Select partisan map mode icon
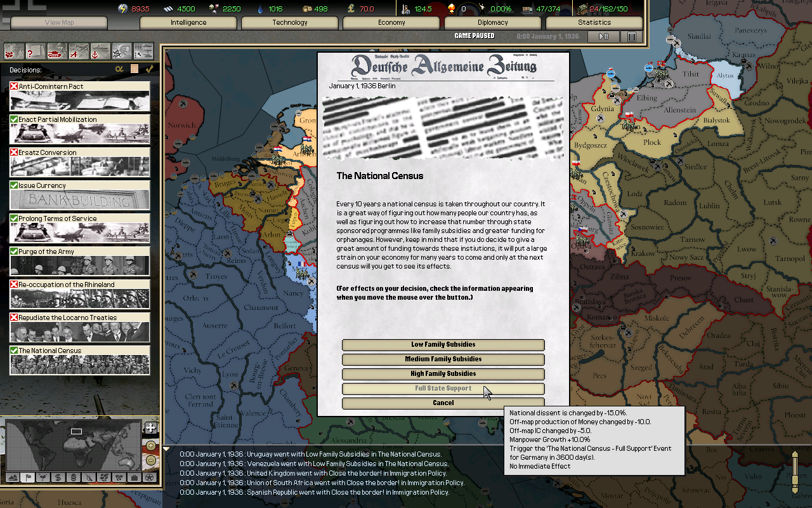This screenshot has height=508, width=812. [x=88, y=477]
